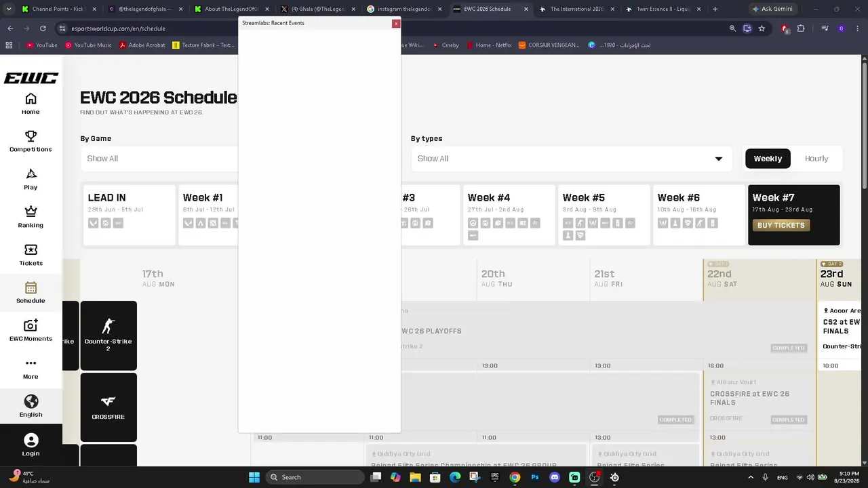Click the taskbar Search box
Image resolution: width=868 pixels, height=488 pixels.
pos(315,477)
